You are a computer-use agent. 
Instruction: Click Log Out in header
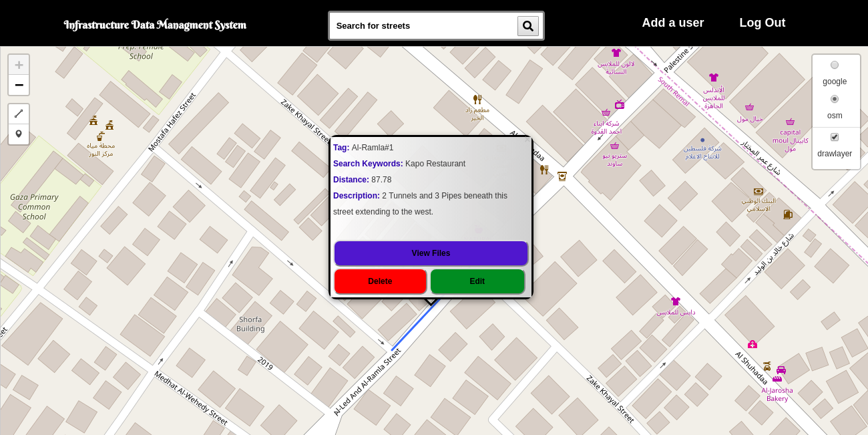[x=762, y=23]
